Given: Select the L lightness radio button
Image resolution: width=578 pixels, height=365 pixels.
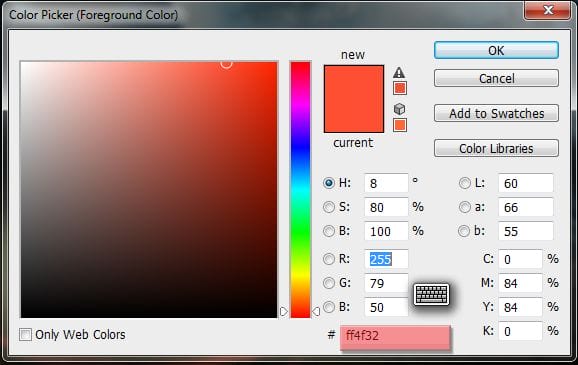Looking at the screenshot, I should click(x=464, y=183).
